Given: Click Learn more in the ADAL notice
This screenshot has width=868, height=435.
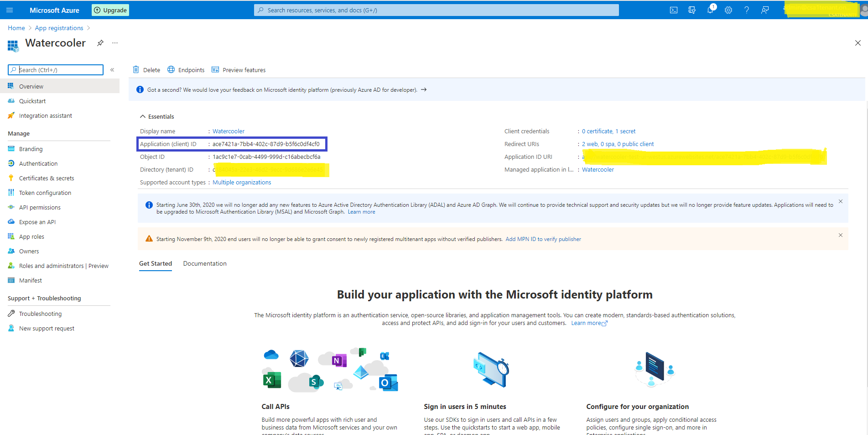Looking at the screenshot, I should point(362,212).
